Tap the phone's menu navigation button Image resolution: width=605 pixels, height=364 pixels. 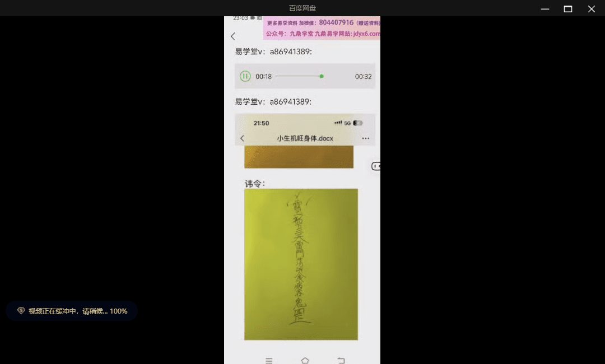point(269,361)
